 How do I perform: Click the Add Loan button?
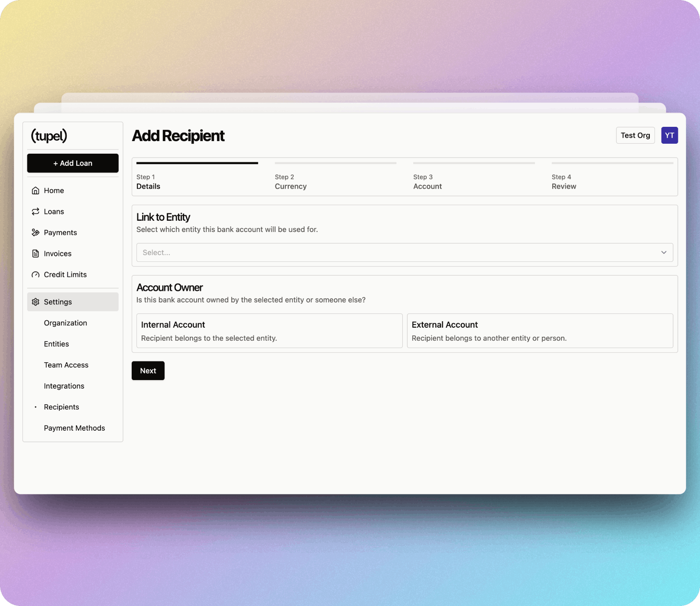click(x=73, y=163)
